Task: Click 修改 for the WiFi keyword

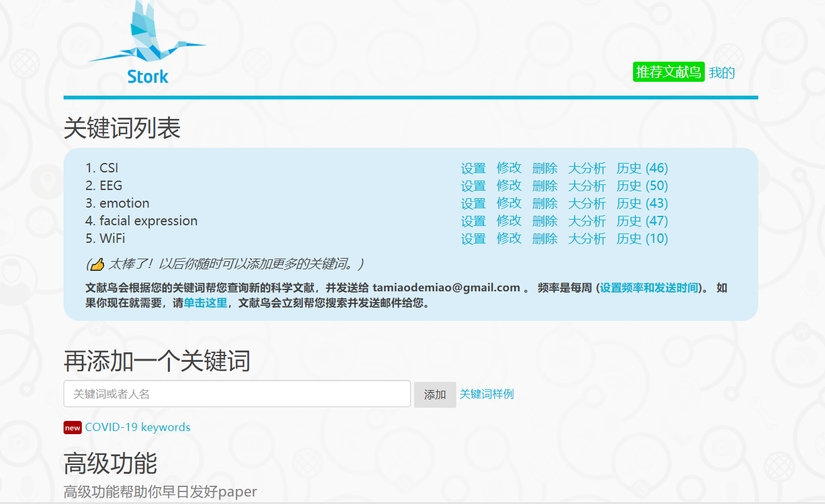Action: coord(509,238)
